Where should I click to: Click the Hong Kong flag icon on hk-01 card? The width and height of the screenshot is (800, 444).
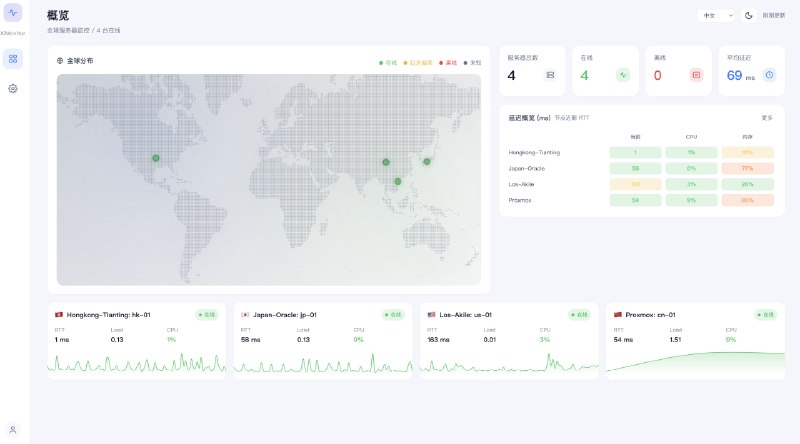(x=59, y=315)
